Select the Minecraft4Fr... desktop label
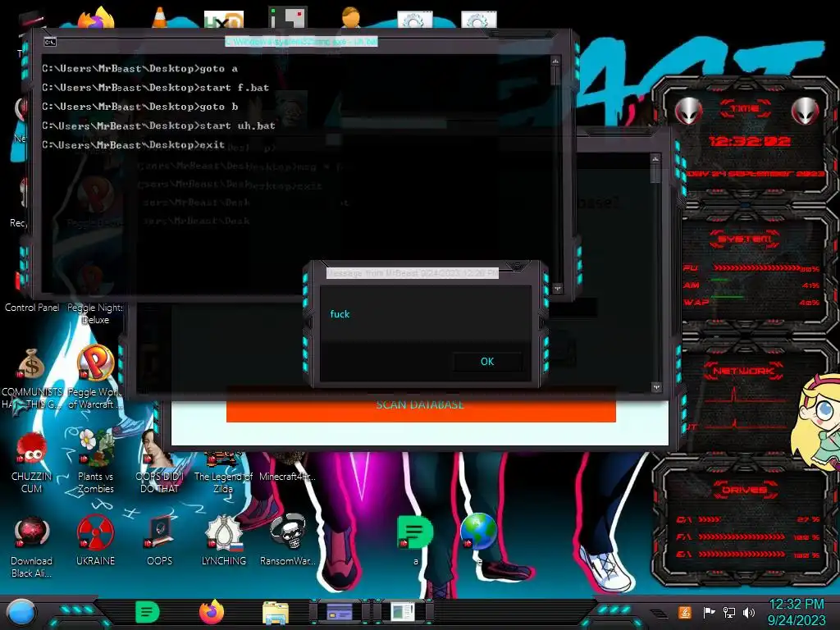Image resolution: width=840 pixels, height=630 pixels. [x=287, y=477]
